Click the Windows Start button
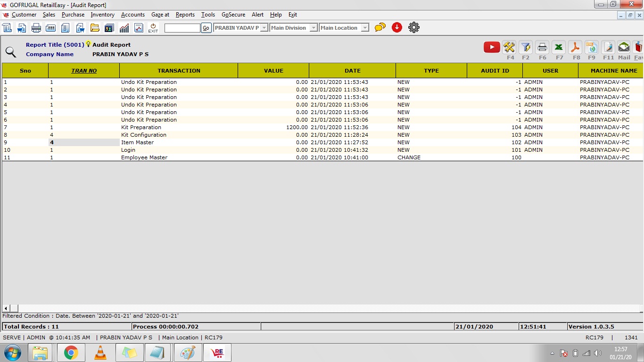The height and width of the screenshot is (362, 644). 13,353
